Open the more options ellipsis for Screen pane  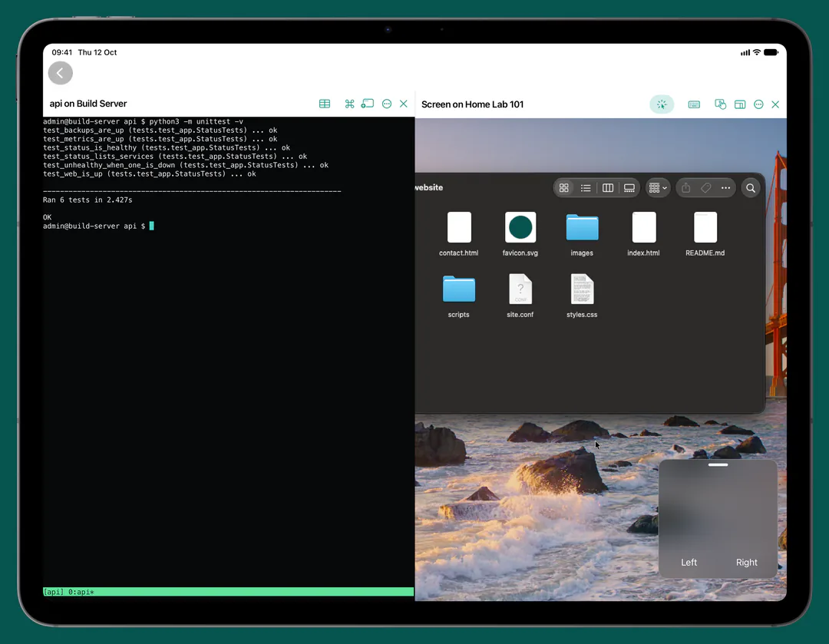coord(758,104)
